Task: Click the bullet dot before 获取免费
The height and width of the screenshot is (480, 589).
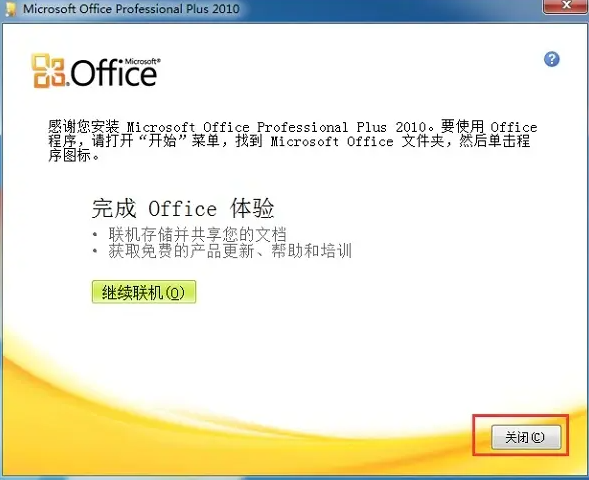Action: coord(95,251)
